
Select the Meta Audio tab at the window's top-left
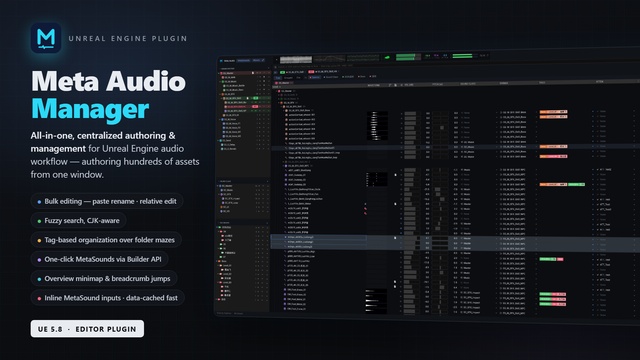point(228,61)
